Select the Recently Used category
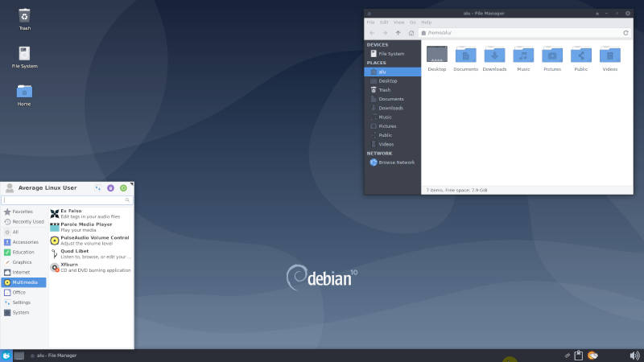Viewport: 644px width, 362px height. pos(24,222)
